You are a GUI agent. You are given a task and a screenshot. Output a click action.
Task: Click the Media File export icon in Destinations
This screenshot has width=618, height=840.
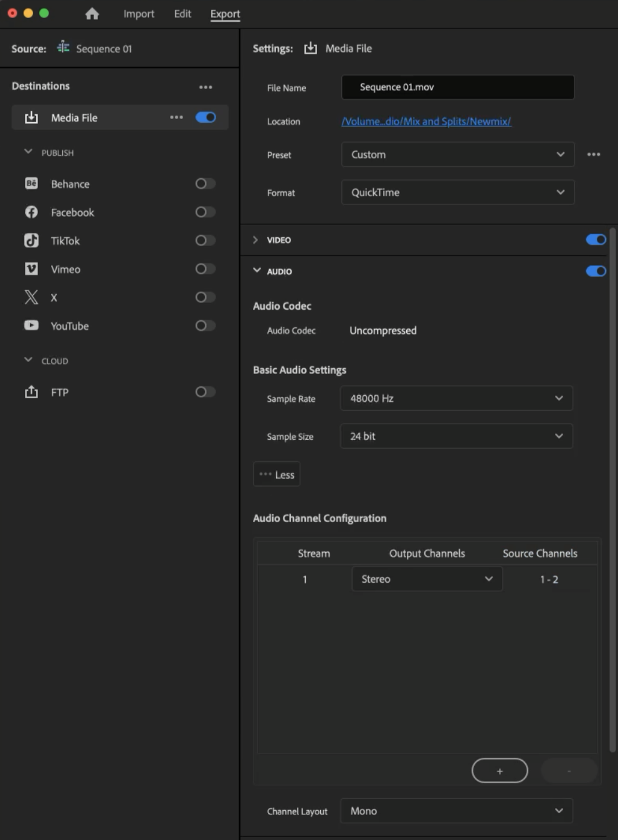(x=31, y=117)
